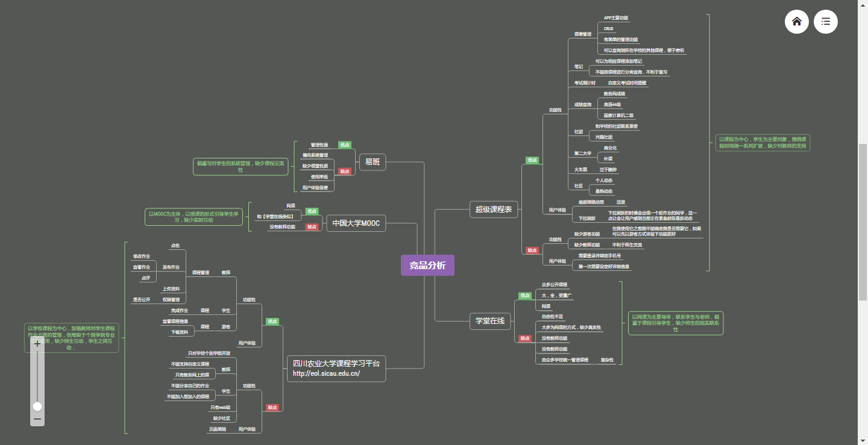Select the 缺少社区 leaf
The image size is (868, 445).
[222, 418]
